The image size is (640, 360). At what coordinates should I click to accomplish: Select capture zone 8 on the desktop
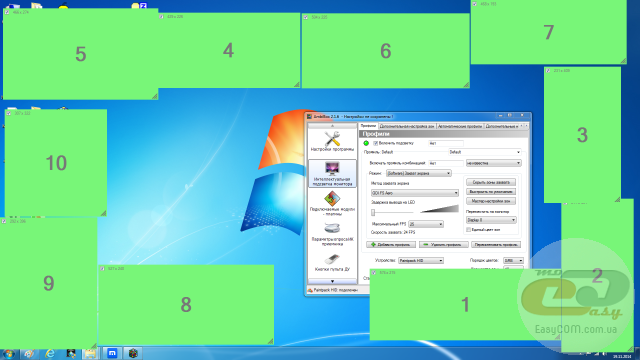[x=186, y=305]
